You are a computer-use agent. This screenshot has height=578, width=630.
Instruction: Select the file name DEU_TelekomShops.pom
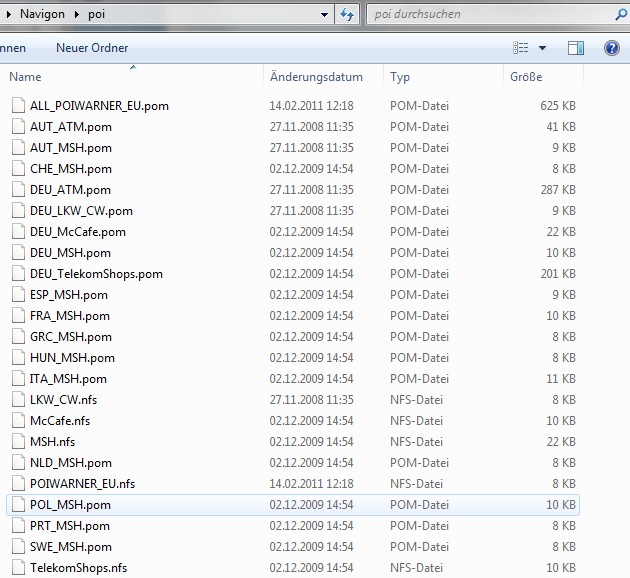click(96, 274)
